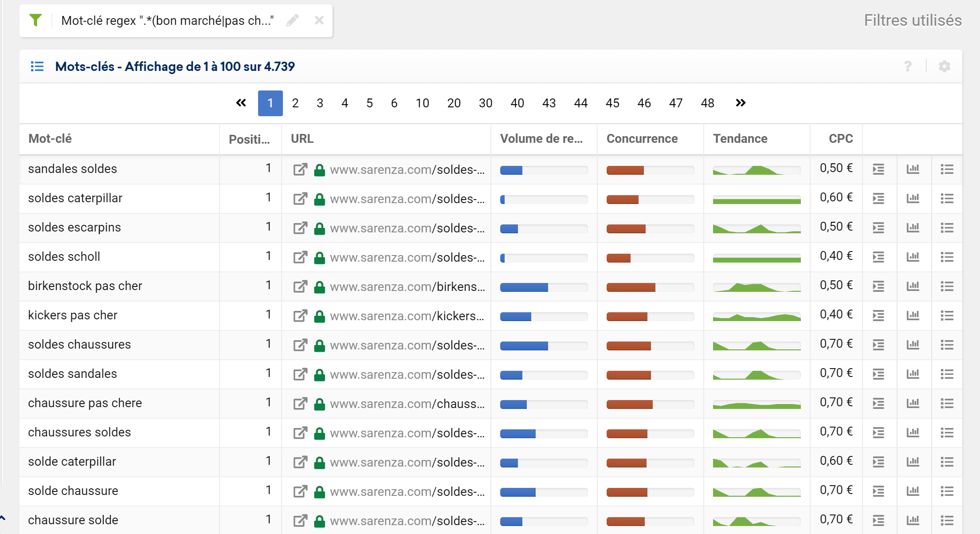Open the sarenza URL for kickers pas cher
The image size is (980, 534).
click(x=407, y=316)
